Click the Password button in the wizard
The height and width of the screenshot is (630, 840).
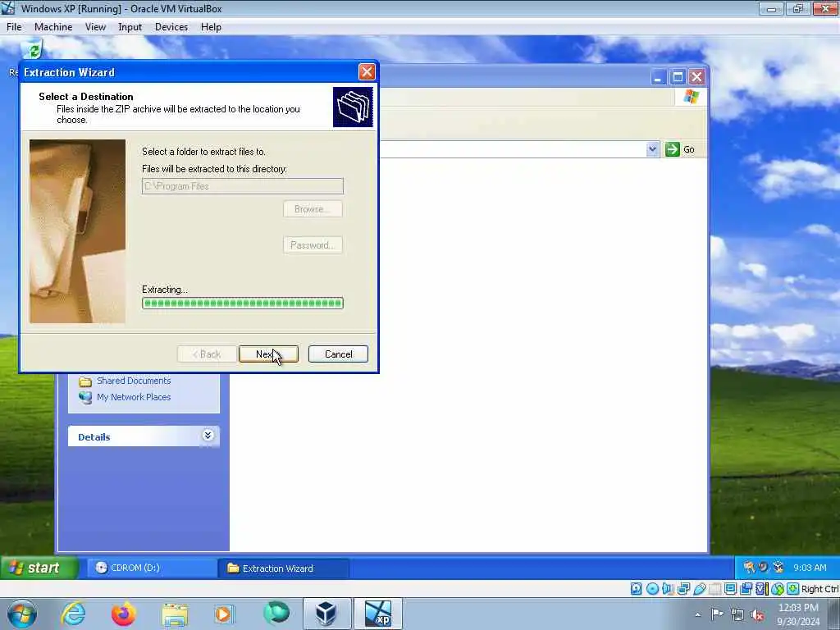tap(313, 244)
